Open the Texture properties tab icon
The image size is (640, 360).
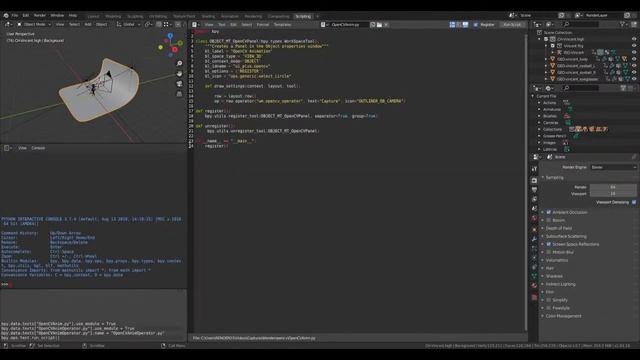click(x=534, y=297)
